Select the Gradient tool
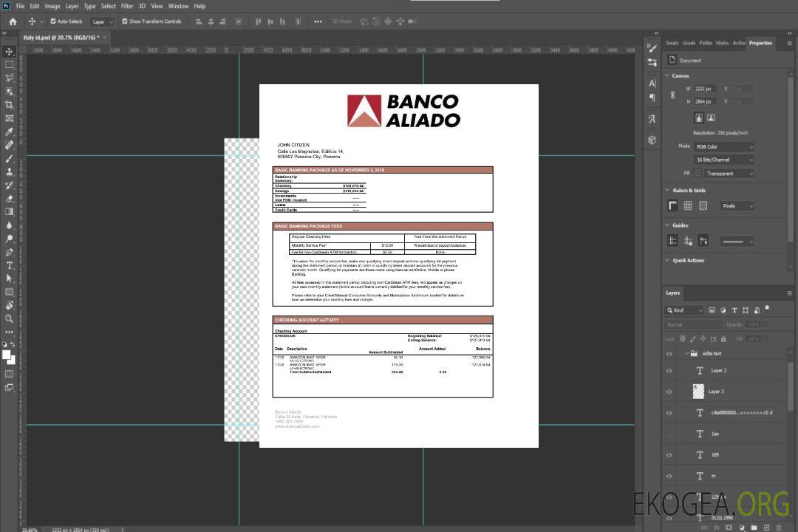This screenshot has width=798, height=532. coord(9,212)
